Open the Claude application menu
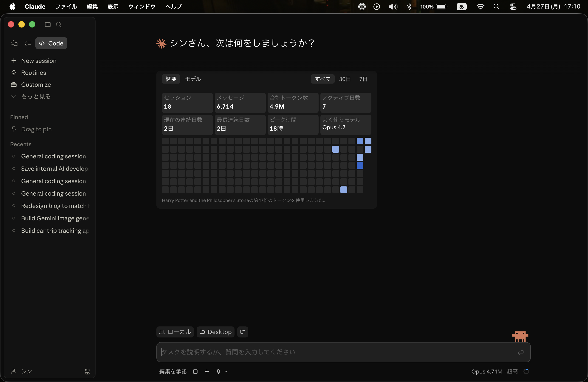The width and height of the screenshot is (588, 382). (x=35, y=6)
